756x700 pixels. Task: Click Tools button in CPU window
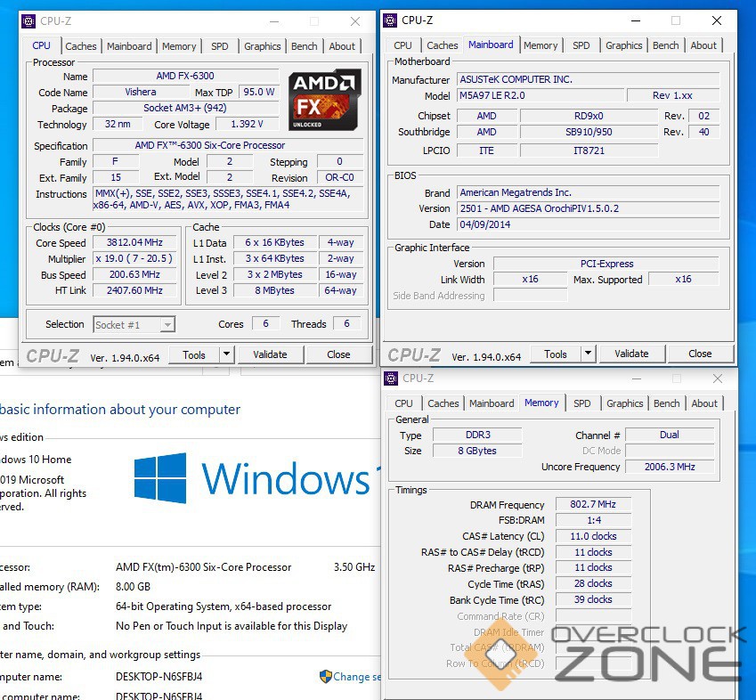coord(194,354)
